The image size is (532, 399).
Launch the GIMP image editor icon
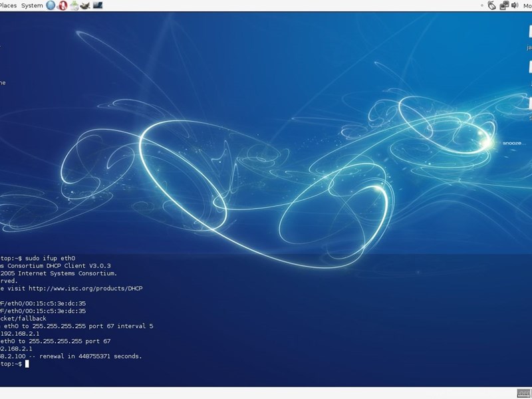point(86,5)
